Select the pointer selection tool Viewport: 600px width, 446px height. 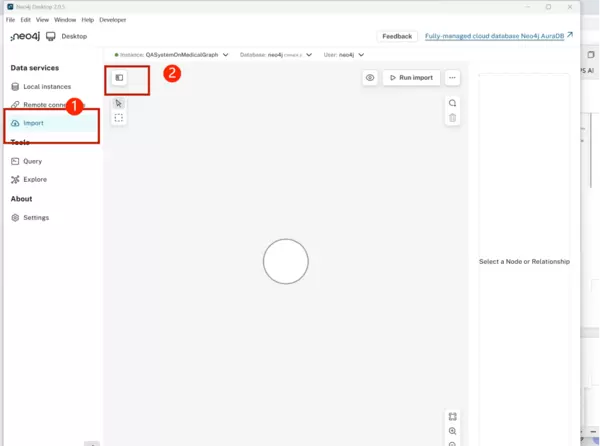[x=119, y=102]
